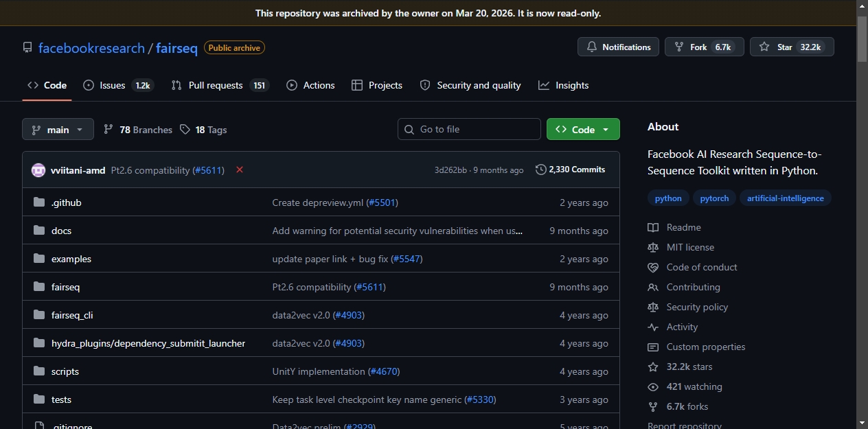This screenshot has width=868, height=429.
Task: Click the vviitani-amd avatar
Action: (38, 170)
